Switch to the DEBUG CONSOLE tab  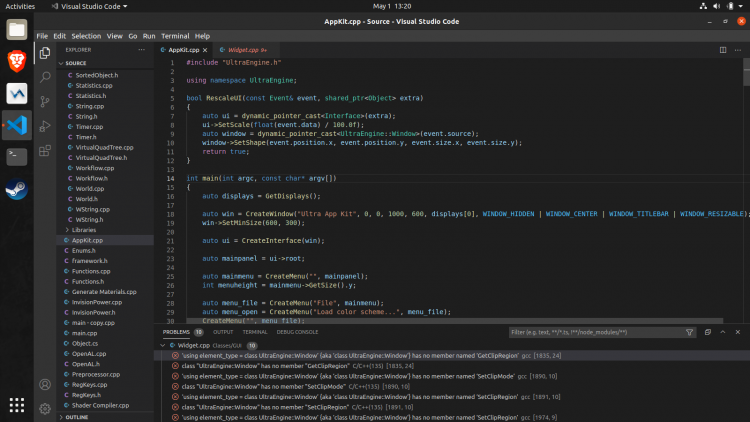297,332
